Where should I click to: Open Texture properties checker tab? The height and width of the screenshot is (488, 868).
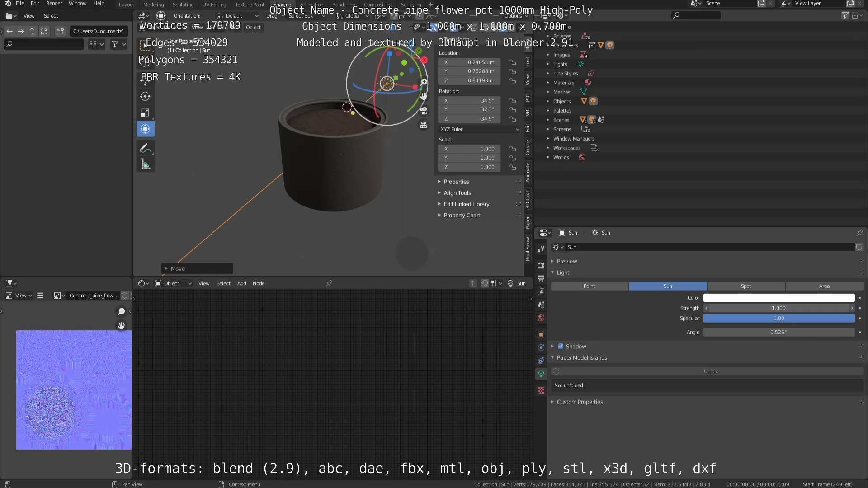[x=541, y=390]
